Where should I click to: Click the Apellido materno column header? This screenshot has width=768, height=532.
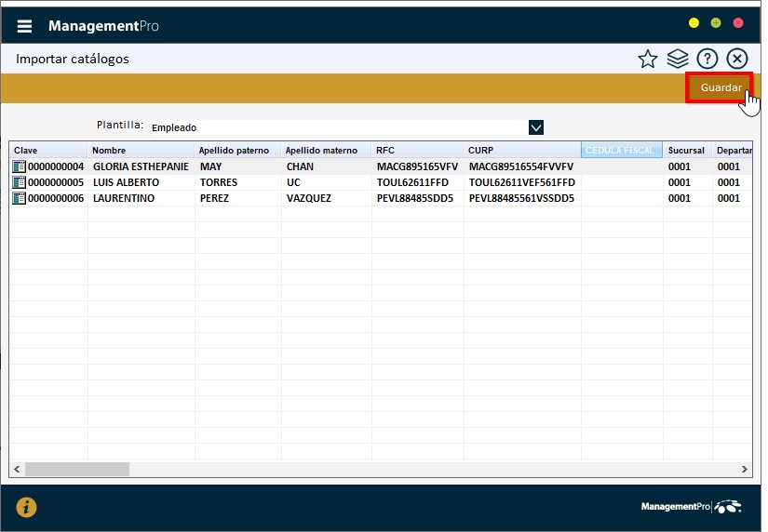(326, 151)
